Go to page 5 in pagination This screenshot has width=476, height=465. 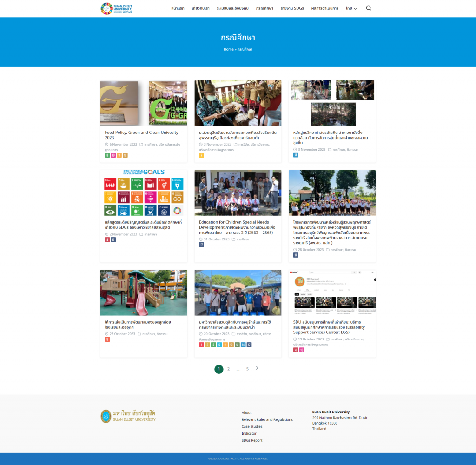click(247, 369)
